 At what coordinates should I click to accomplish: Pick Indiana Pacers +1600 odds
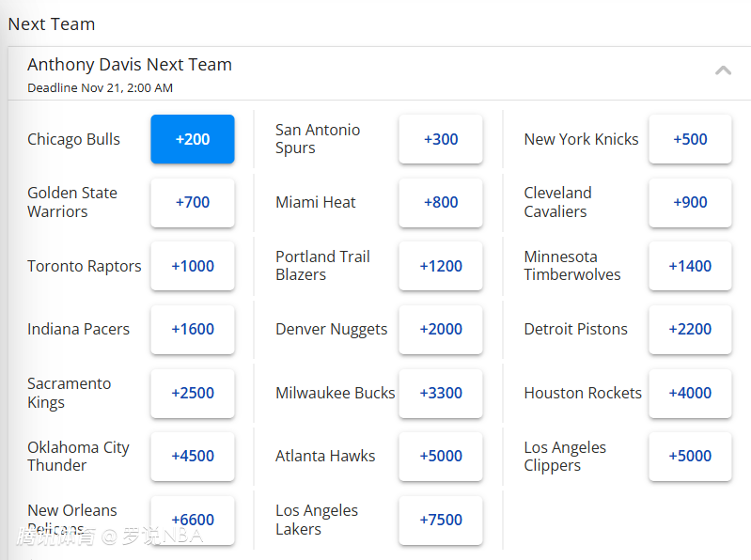coord(193,329)
